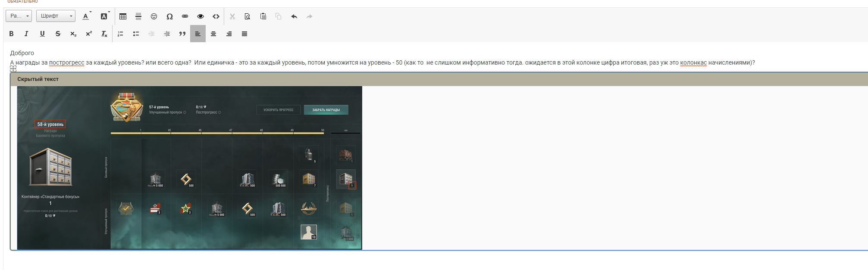Select the embedded game screenshot image
The height and width of the screenshot is (270, 868).
point(190,168)
